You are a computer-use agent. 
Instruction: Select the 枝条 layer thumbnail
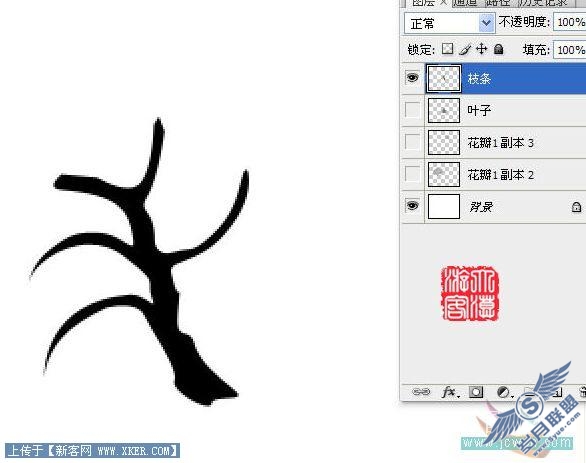(444, 78)
